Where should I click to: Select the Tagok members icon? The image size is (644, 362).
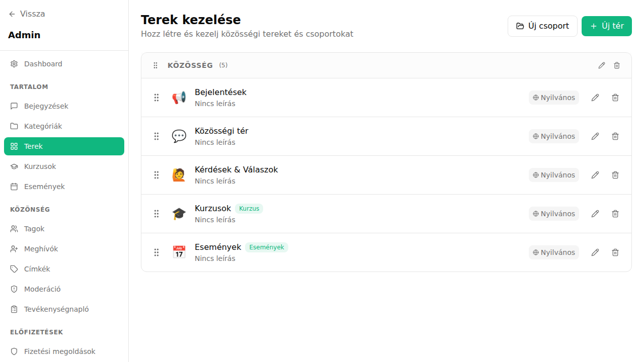14,228
